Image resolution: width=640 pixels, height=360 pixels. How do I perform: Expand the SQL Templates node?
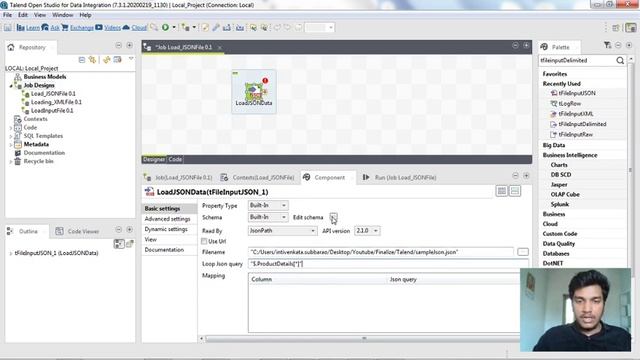[11, 136]
